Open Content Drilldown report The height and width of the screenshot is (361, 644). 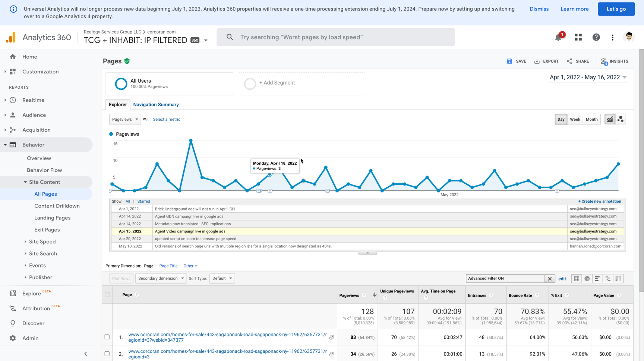(57, 206)
